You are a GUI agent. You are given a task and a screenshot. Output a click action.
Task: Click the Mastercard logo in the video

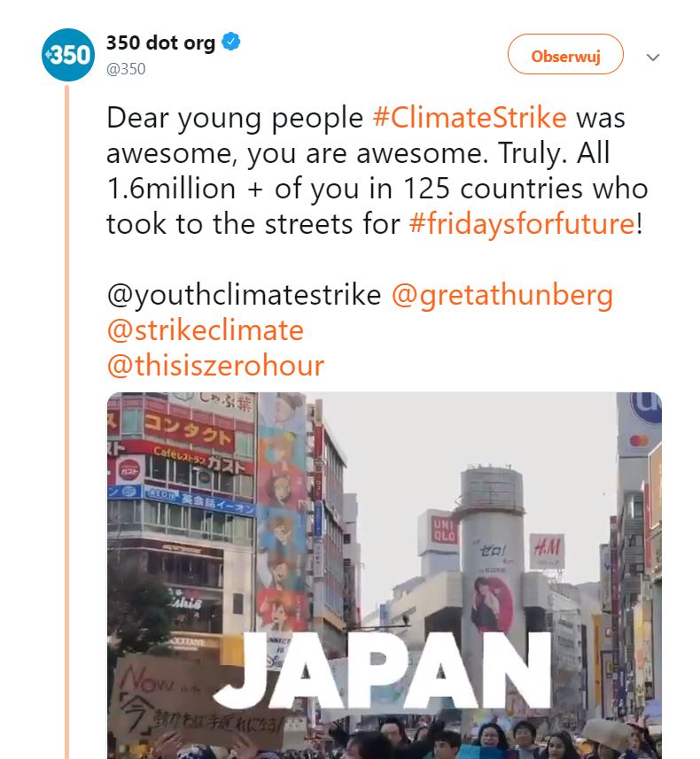639,440
